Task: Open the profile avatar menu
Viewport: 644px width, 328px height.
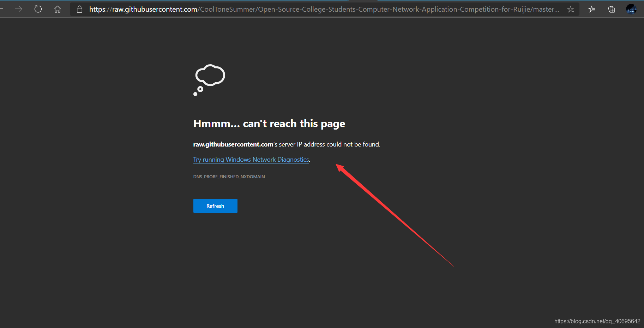Action: (631, 9)
